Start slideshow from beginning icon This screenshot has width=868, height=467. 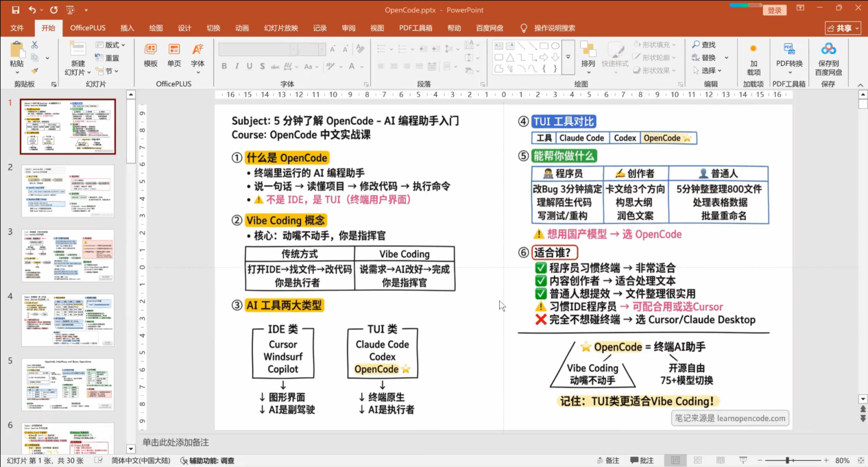point(71,10)
